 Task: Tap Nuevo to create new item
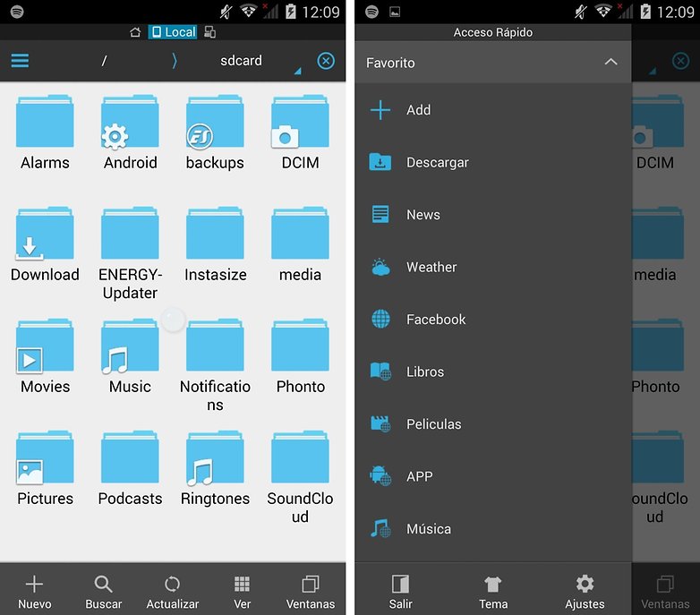click(x=34, y=592)
